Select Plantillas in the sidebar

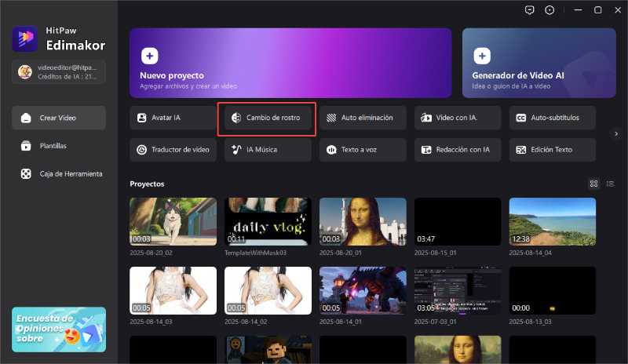(59, 146)
